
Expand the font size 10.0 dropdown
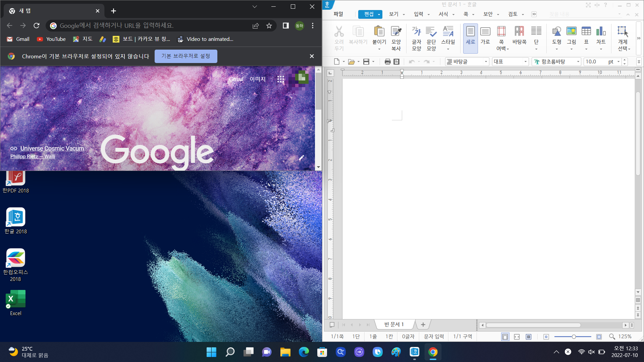point(618,62)
